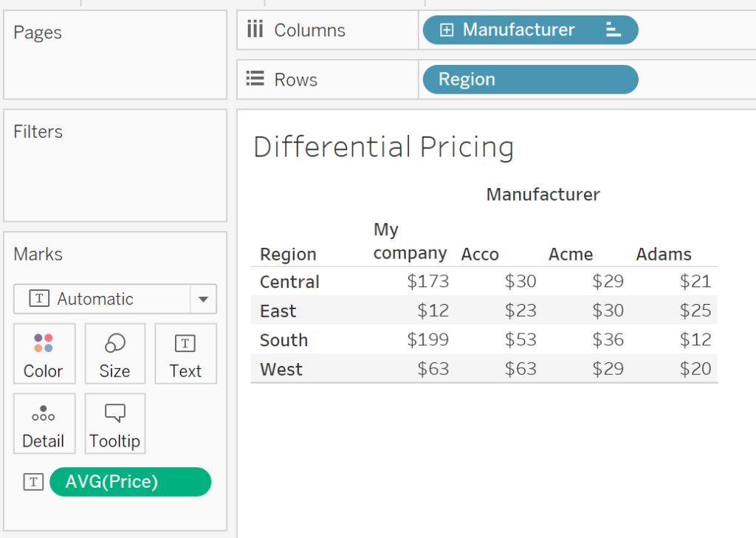Viewport: 756px width, 538px height.
Task: Click the Rows shelf icon
Action: (255, 79)
